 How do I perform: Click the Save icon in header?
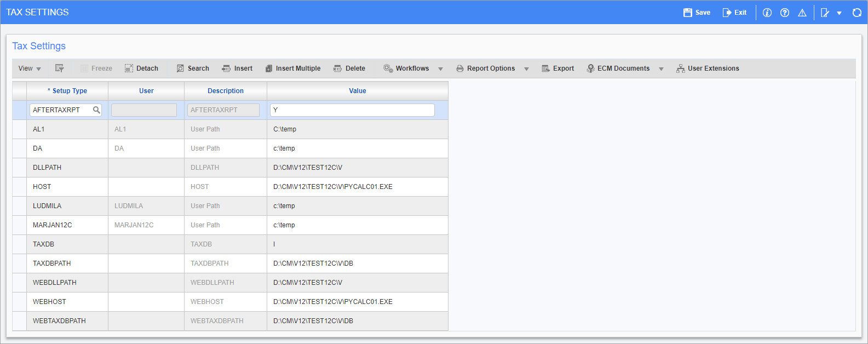point(688,13)
